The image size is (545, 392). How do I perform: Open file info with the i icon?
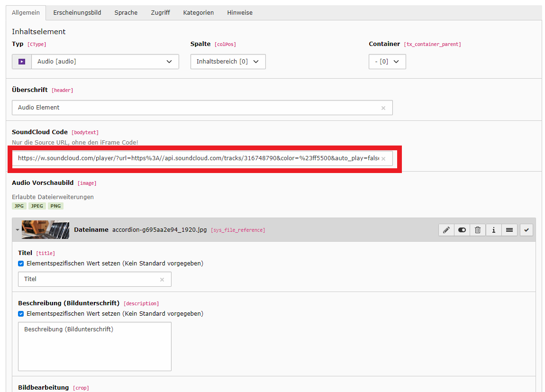[493, 230]
